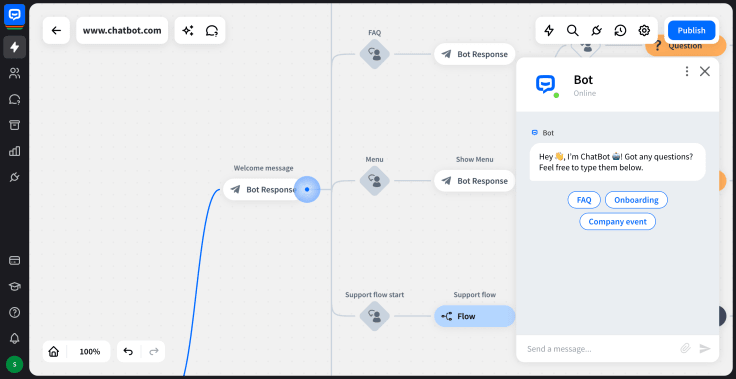The width and height of the screenshot is (736, 379).
Task: Open version history clock icon
Action: (620, 31)
